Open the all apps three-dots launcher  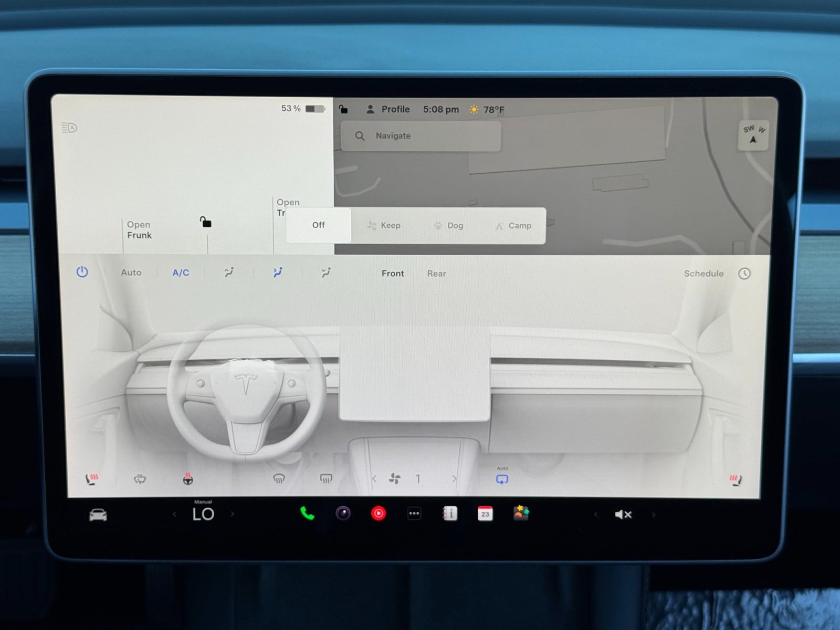414,514
